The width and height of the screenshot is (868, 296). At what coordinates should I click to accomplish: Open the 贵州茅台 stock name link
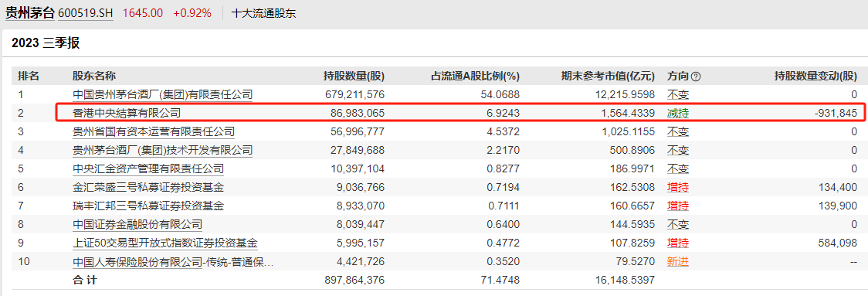click(x=30, y=13)
